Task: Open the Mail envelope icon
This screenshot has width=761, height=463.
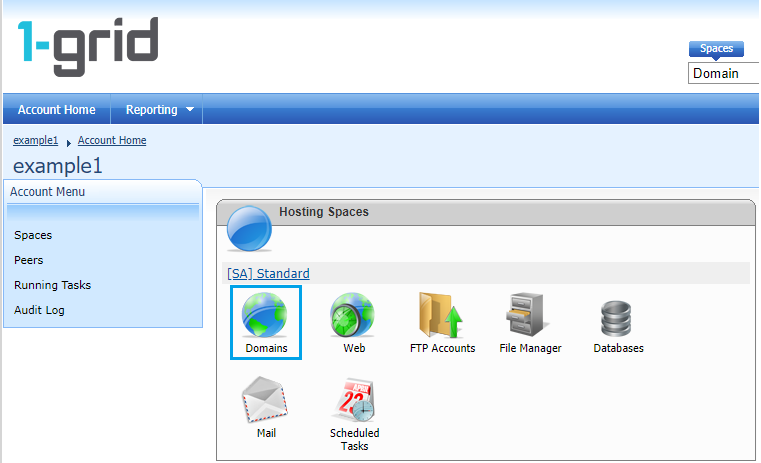Action: (x=265, y=399)
